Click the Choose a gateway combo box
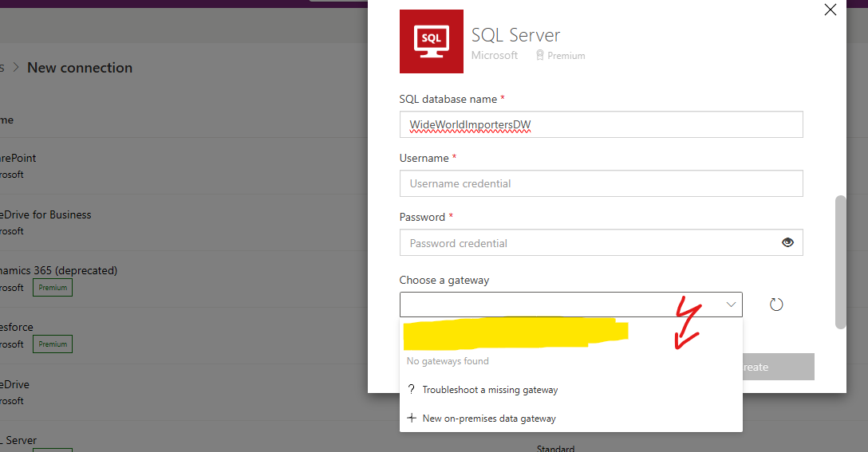The image size is (868, 452). [x=558, y=305]
